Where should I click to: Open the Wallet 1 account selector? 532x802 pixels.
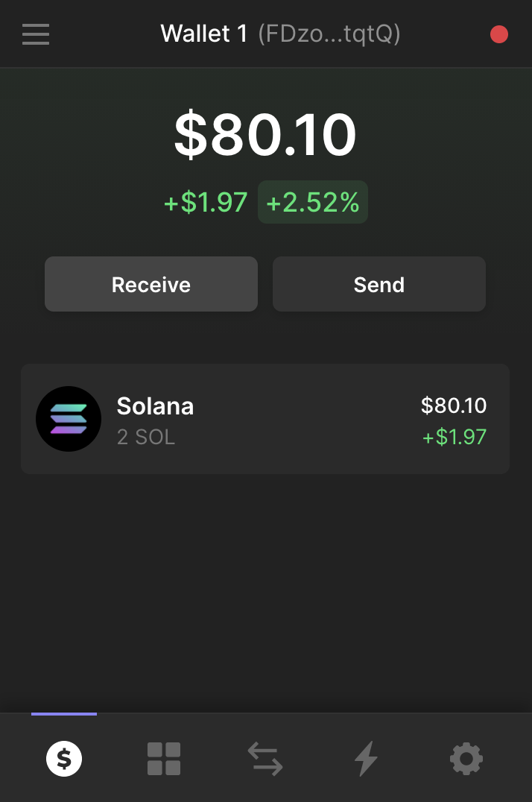(x=203, y=34)
